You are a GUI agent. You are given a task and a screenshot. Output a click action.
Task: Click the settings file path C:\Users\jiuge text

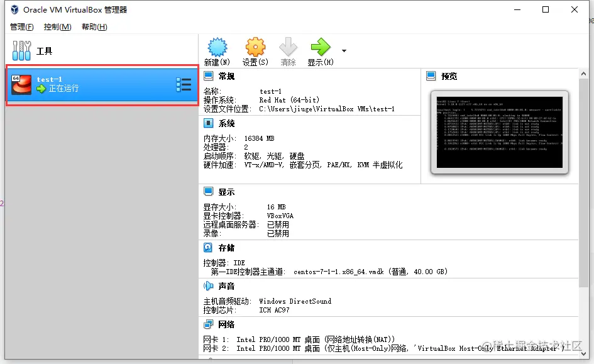pyautogui.click(x=327, y=109)
